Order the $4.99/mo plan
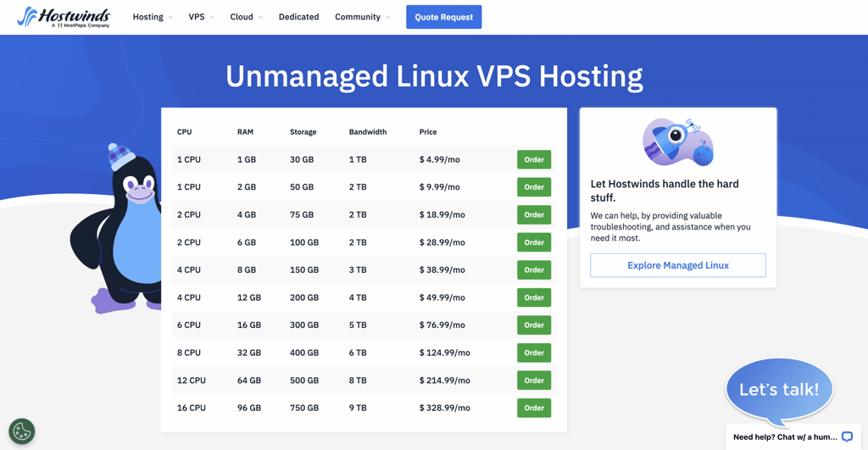The width and height of the screenshot is (868, 450). click(534, 159)
